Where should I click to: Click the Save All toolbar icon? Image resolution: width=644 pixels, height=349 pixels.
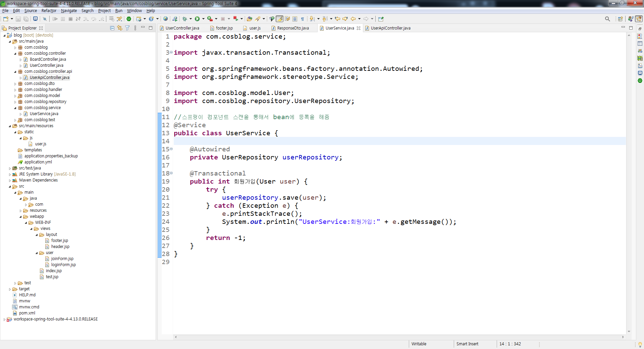coord(26,19)
